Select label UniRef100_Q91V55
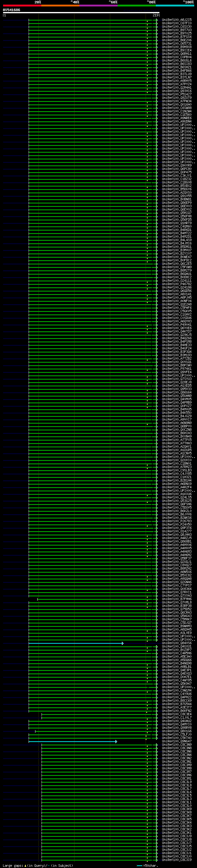 (x=177, y=196)
